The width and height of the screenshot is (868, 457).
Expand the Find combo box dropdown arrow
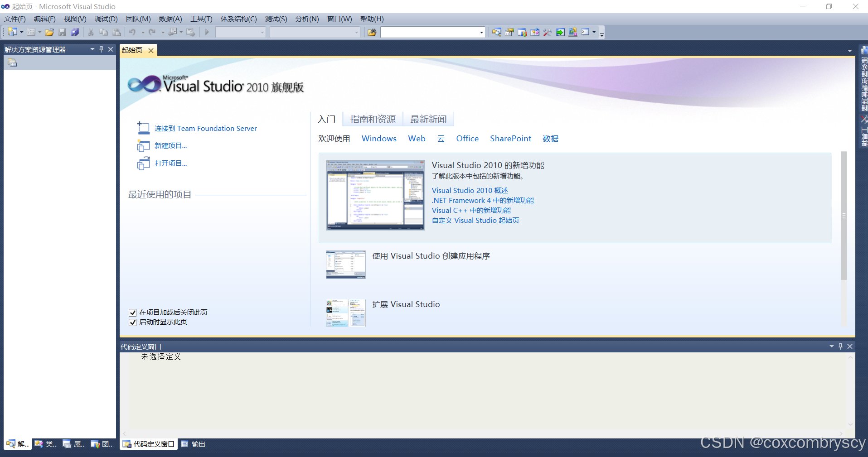click(x=481, y=32)
